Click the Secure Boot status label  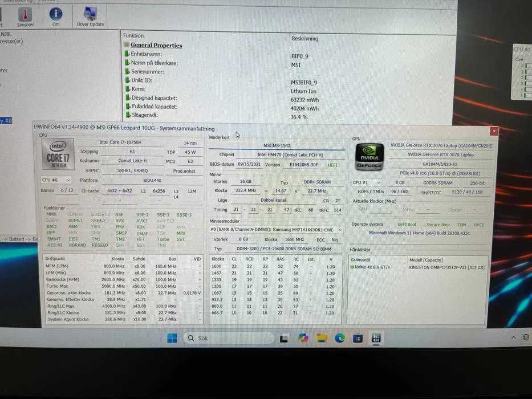(x=438, y=225)
